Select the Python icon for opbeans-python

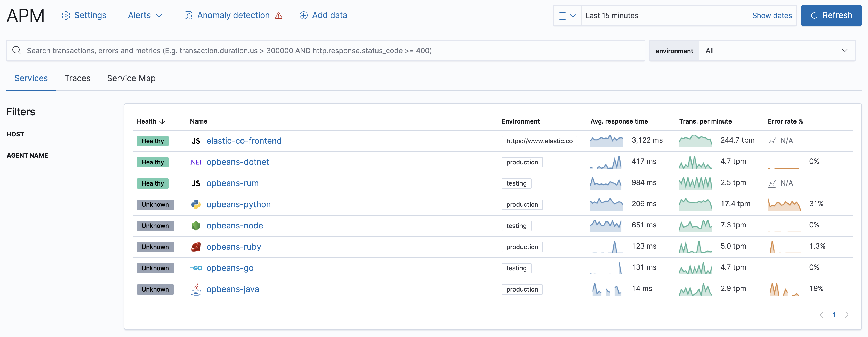[x=196, y=204]
